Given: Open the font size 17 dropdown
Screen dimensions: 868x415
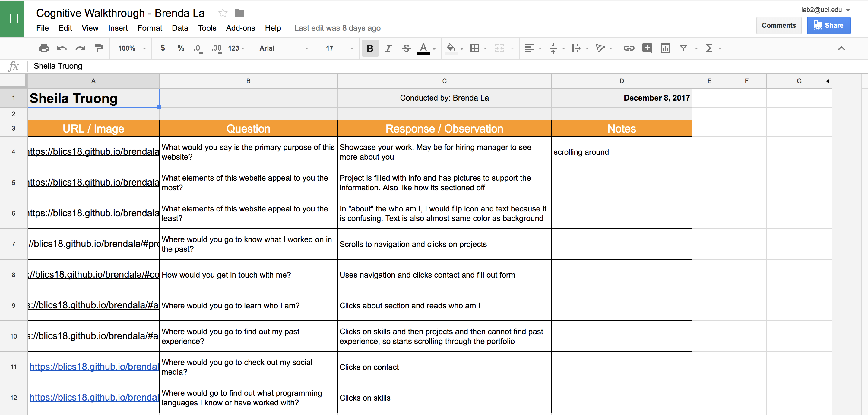Looking at the screenshot, I should point(339,48).
